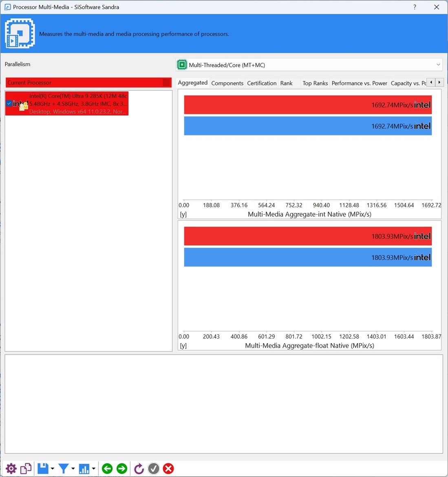Click the filter funnel icon
Screen dimensions: 448x477
tap(64, 468)
